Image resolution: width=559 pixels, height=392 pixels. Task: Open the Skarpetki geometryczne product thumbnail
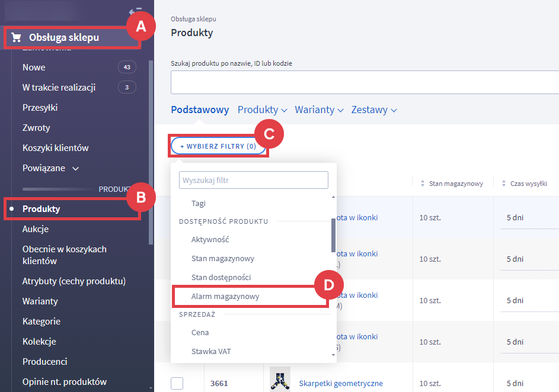(280, 379)
